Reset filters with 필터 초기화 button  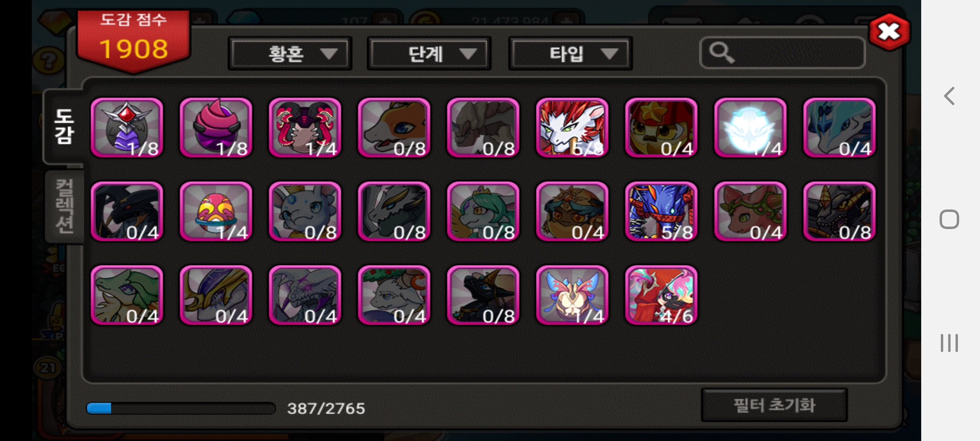pos(774,405)
